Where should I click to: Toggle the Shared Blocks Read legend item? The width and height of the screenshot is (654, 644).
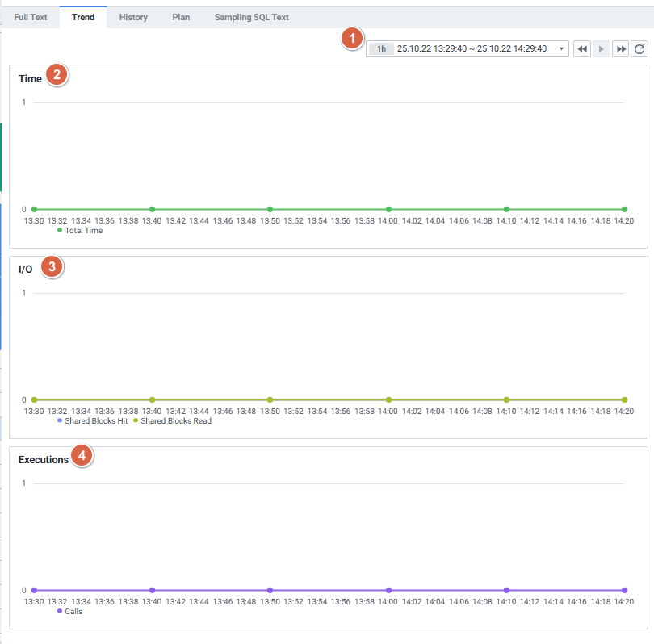pos(173,420)
